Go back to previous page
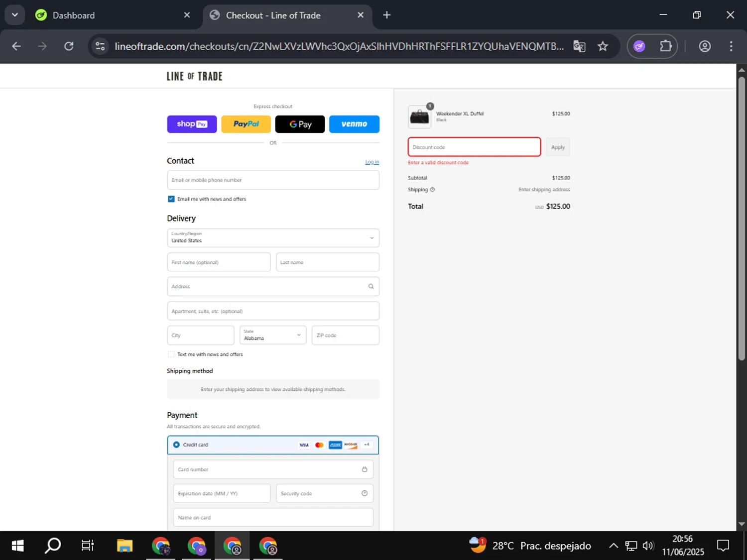Image resolution: width=747 pixels, height=560 pixels. pyautogui.click(x=16, y=46)
